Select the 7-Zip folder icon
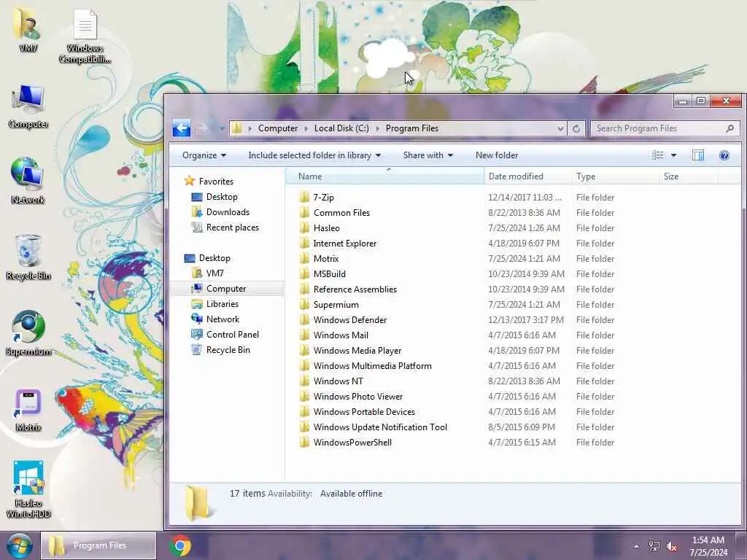 point(304,197)
